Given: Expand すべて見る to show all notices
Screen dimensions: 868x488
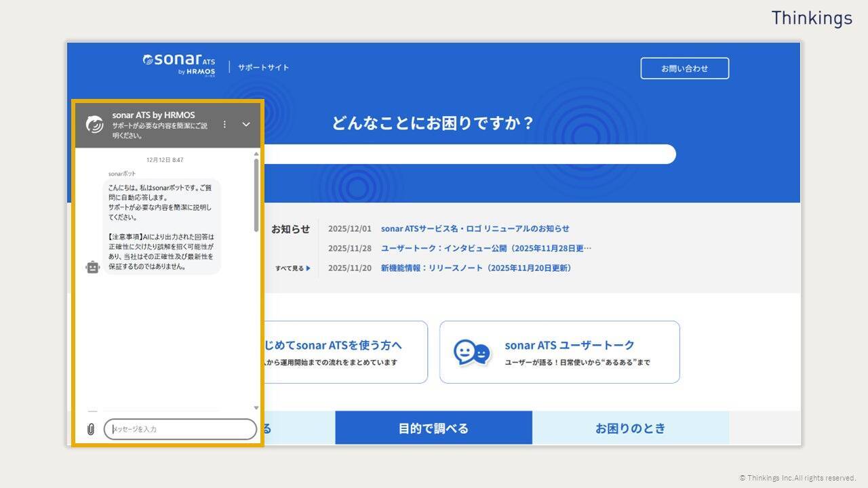Looking at the screenshot, I should pos(289,268).
